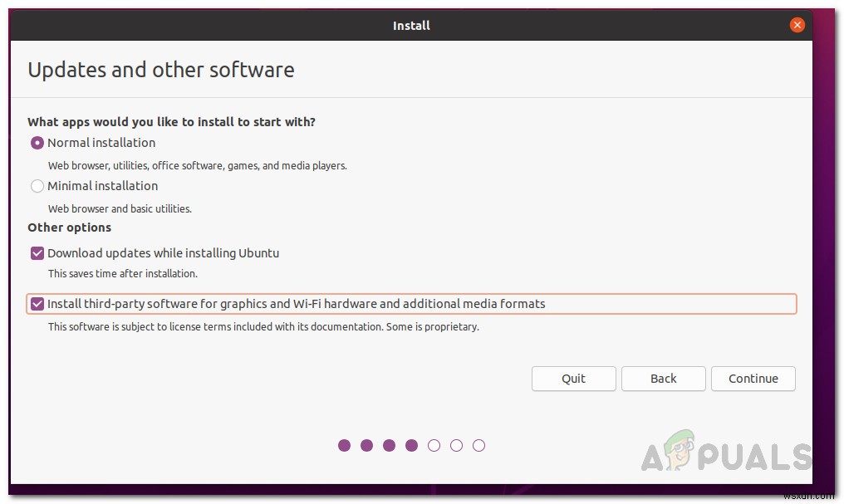Click the "This saves time after installation" text
This screenshot has width=844, height=504.
[123, 273]
